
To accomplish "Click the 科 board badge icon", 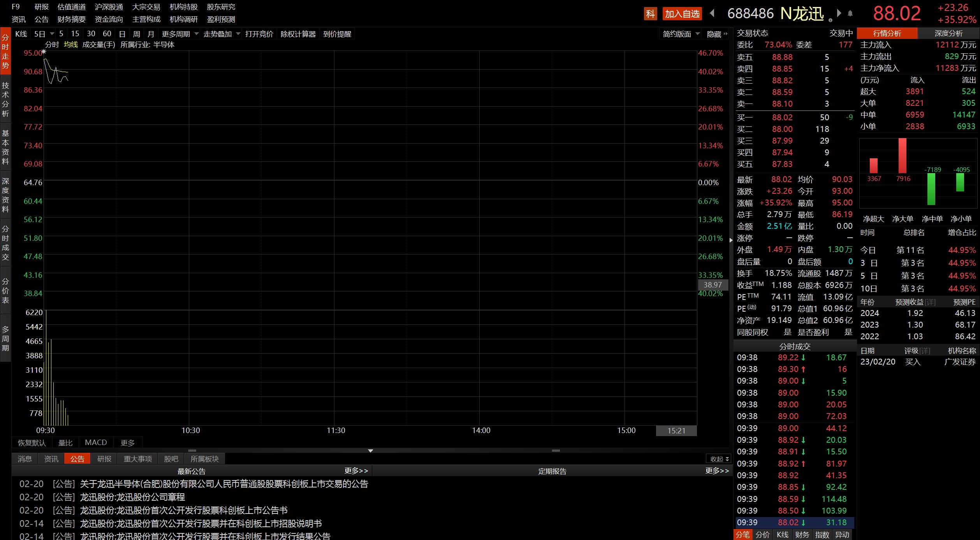I will 650,14.
